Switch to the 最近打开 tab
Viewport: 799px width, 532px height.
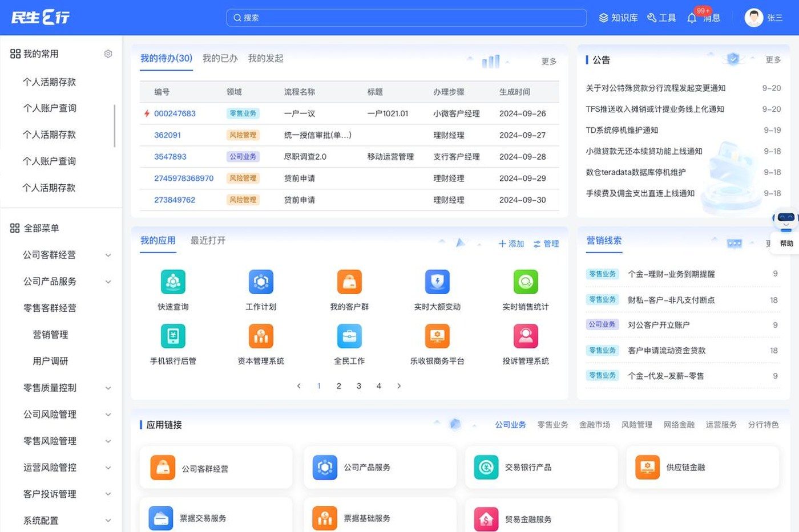coord(208,241)
